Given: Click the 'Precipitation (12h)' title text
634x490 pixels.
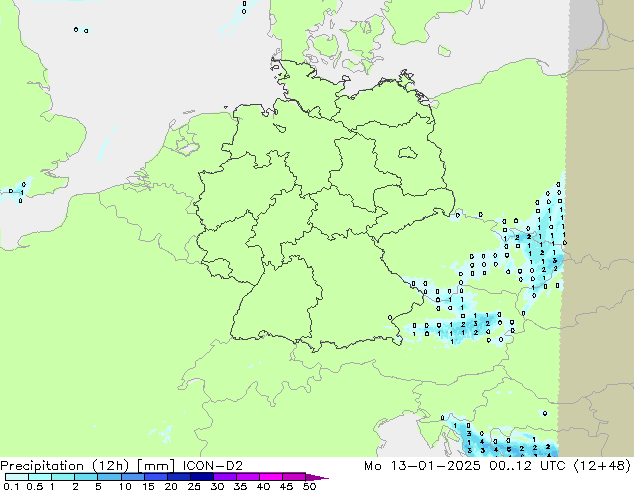Looking at the screenshot, I should pos(65,466).
